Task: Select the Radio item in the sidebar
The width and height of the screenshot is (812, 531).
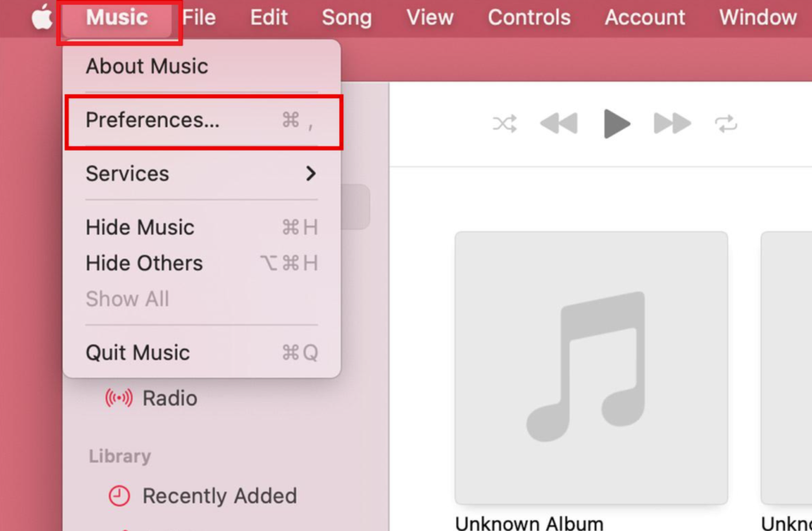Action: [x=168, y=399]
